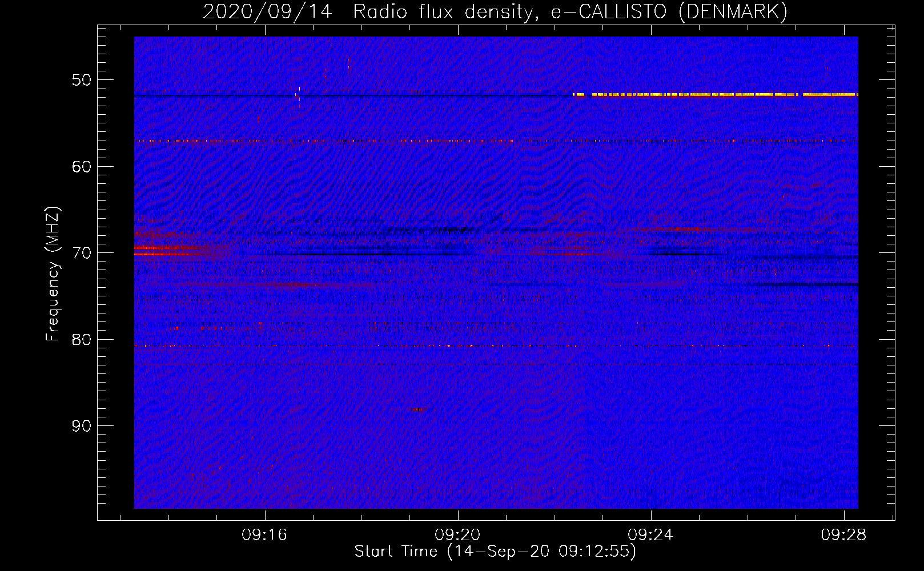Click the frequency axis value 90
This screenshot has width=924, height=571.
click(x=81, y=427)
